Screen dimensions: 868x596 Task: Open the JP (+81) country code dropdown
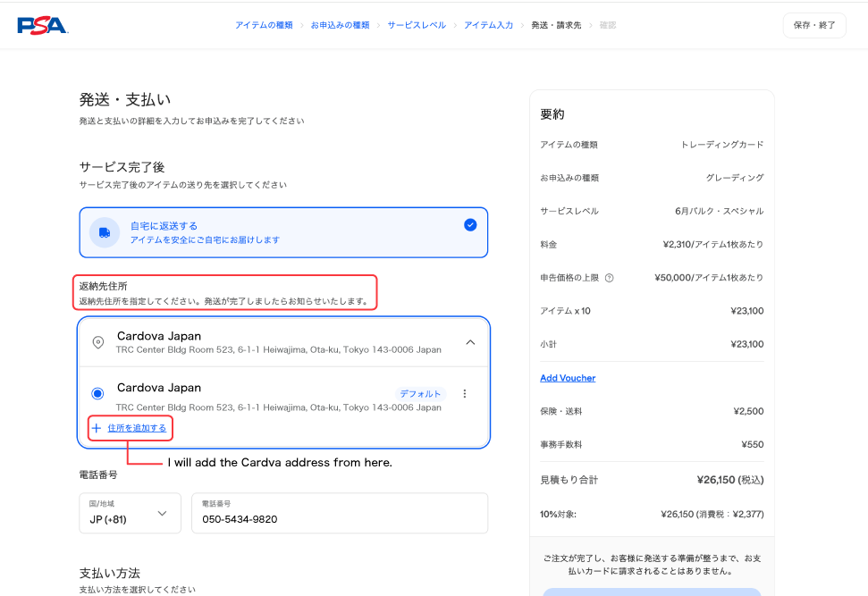click(130, 513)
